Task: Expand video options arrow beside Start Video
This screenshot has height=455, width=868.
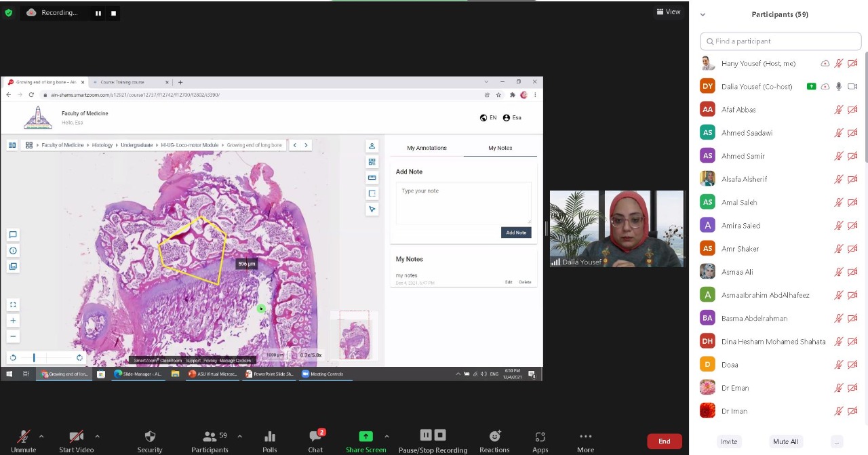Action: click(97, 436)
